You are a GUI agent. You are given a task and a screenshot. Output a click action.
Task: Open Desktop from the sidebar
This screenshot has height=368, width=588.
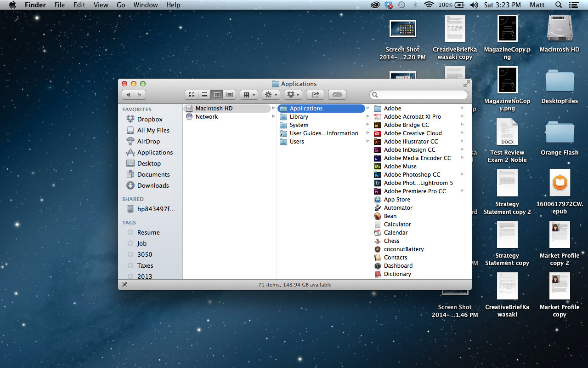(x=150, y=163)
